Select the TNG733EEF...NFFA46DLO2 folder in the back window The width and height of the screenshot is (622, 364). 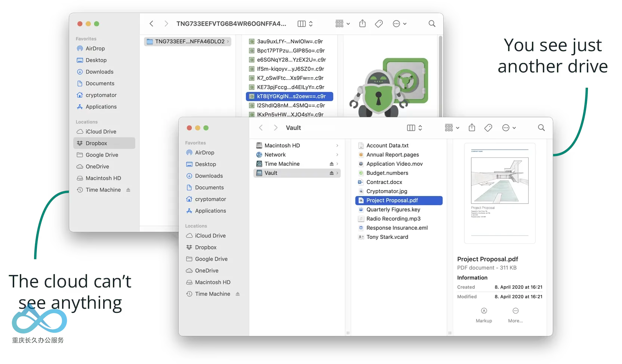click(x=188, y=41)
